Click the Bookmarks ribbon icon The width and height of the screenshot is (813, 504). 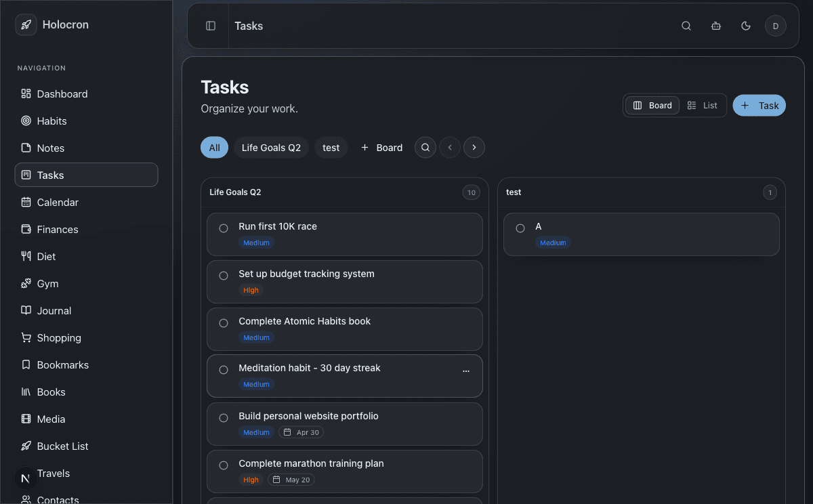tap(26, 364)
